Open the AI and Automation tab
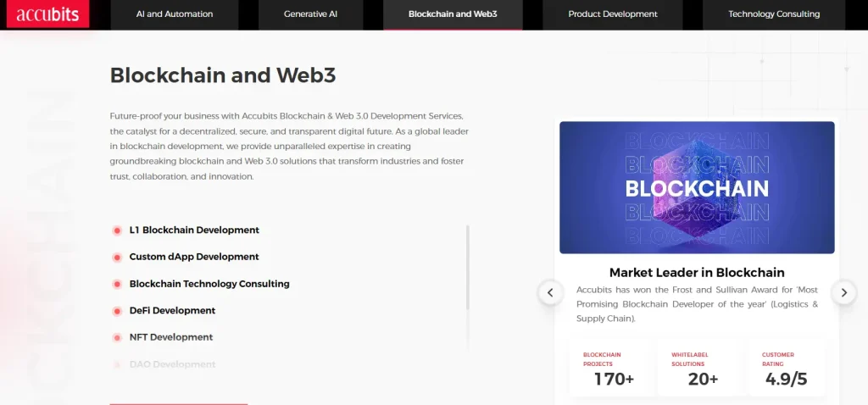 [175, 14]
